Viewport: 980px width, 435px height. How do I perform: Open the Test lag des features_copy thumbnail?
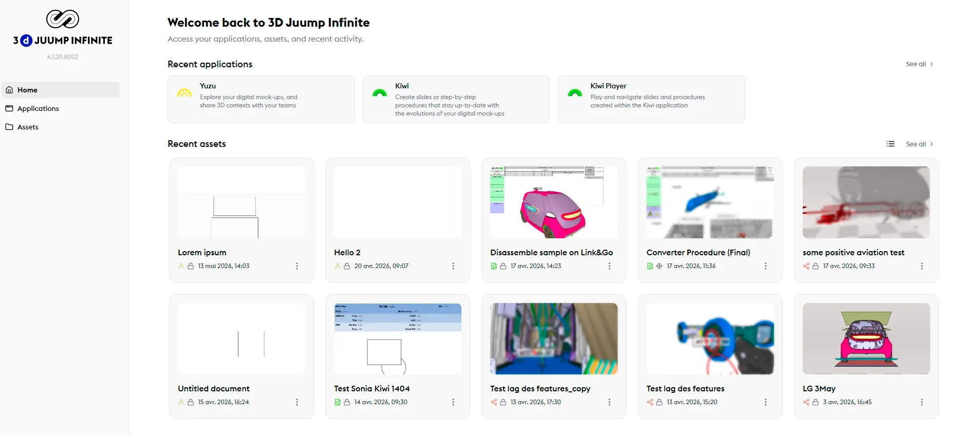click(554, 338)
